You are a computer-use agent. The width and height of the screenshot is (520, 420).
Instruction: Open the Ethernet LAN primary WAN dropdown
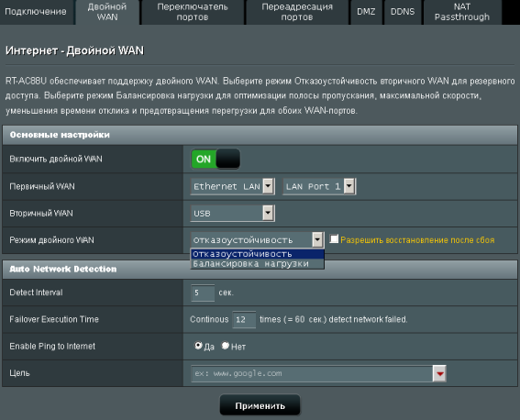point(232,186)
